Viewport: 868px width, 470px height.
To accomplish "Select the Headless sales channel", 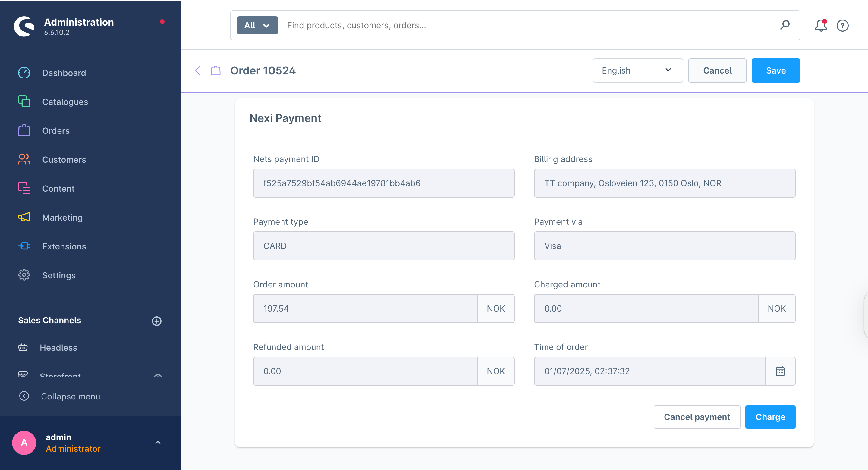I will tap(59, 347).
